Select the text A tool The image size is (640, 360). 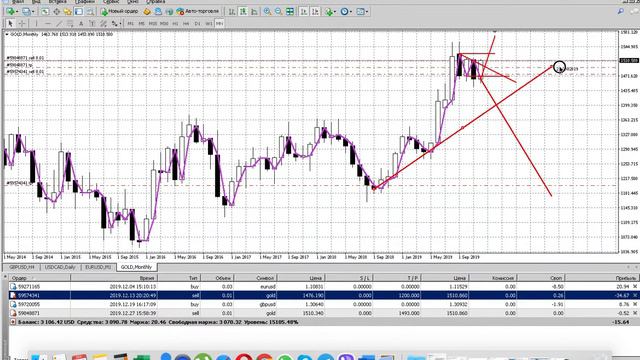81,24
